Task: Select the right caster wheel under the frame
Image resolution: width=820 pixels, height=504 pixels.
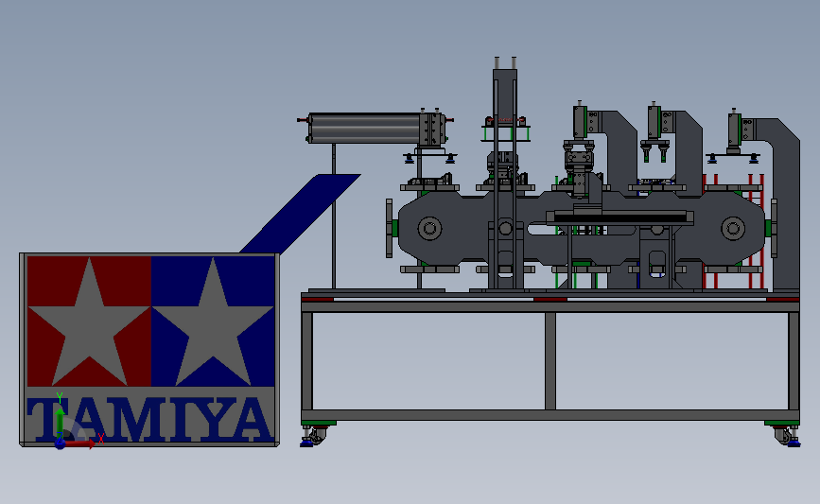Action: (x=782, y=436)
